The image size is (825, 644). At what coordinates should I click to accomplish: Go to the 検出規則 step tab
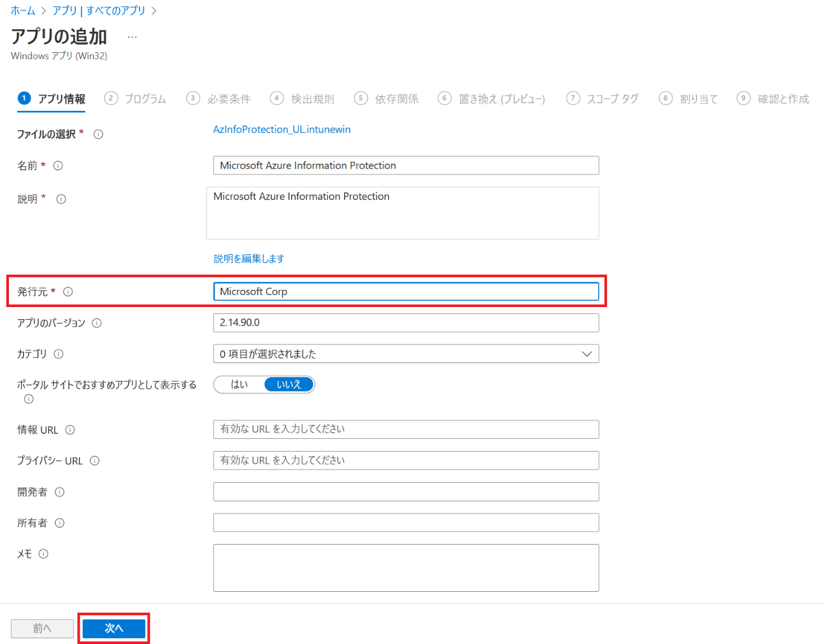point(302,99)
